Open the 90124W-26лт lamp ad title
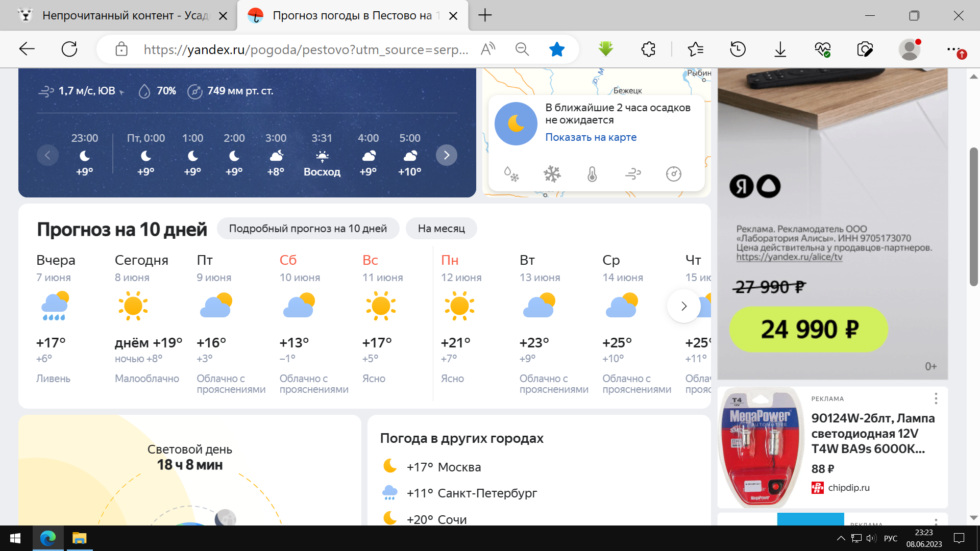The image size is (980, 551). (873, 434)
